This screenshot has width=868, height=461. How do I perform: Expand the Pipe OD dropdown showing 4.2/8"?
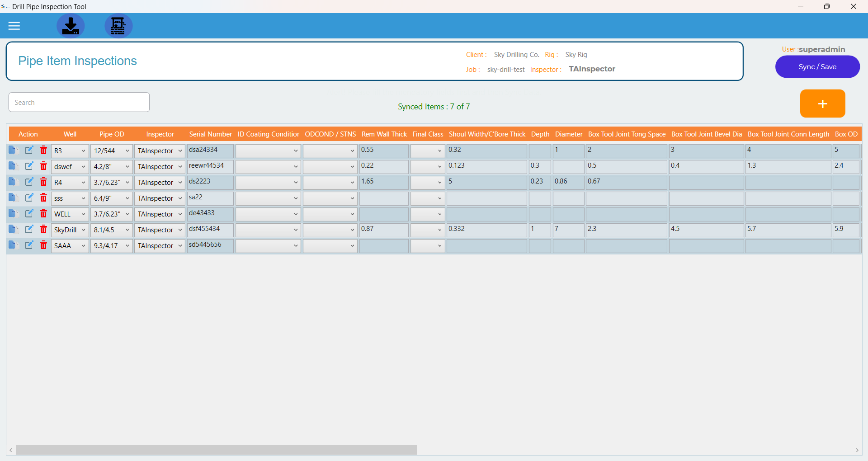coord(111,167)
